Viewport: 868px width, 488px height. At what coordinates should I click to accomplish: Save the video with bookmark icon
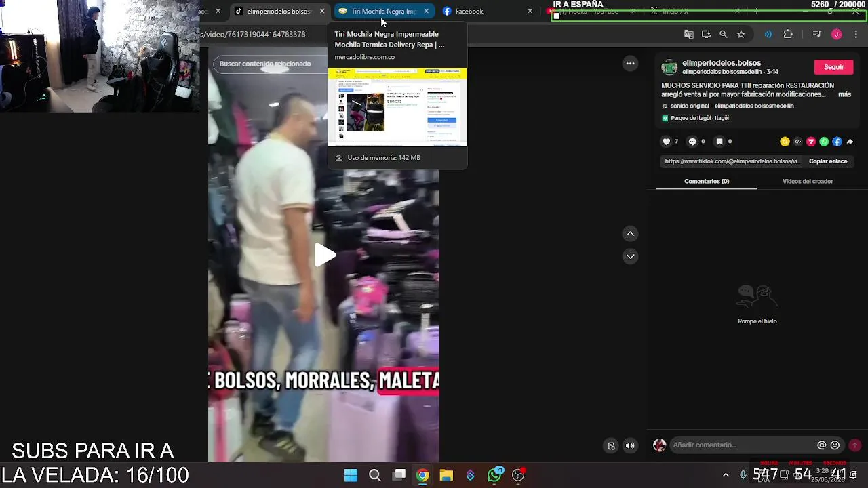tap(719, 142)
